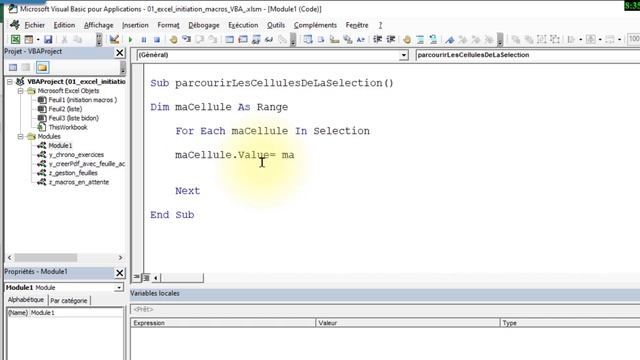Click the Full Module View button below code

(x=146, y=278)
